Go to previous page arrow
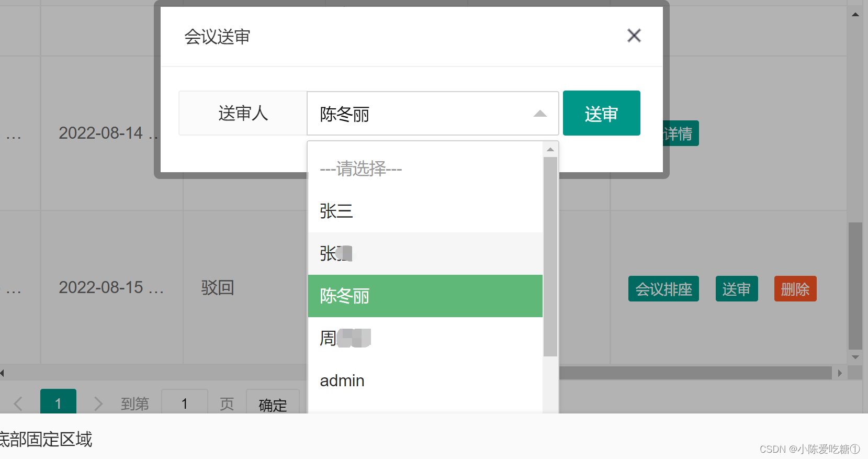 point(18,403)
